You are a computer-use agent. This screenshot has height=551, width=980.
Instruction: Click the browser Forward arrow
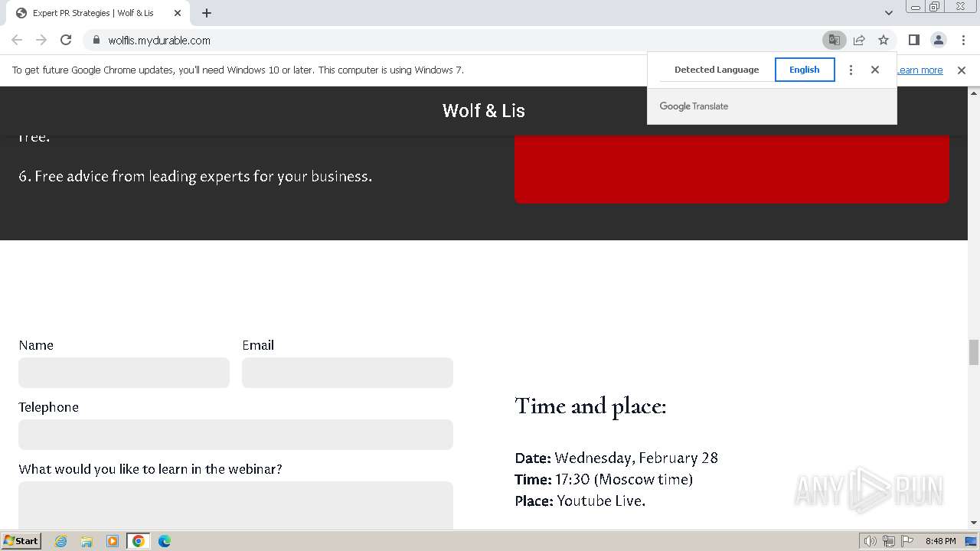[x=41, y=40]
